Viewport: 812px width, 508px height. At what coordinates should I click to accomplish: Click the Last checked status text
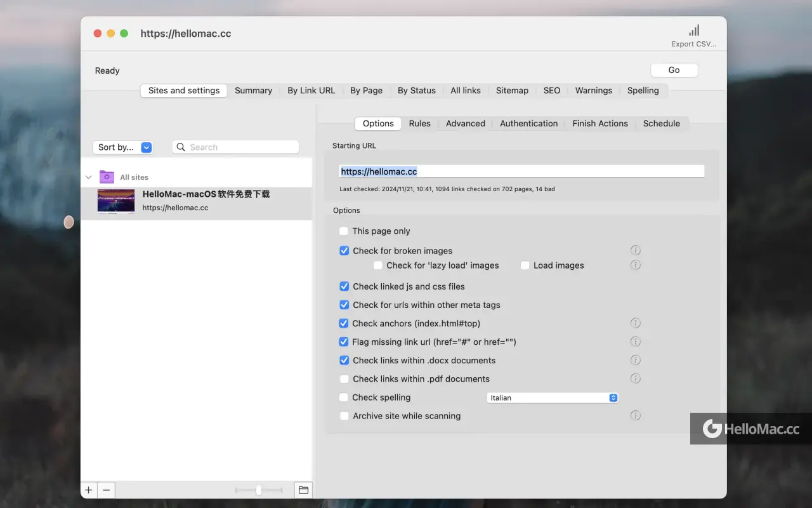(x=447, y=189)
